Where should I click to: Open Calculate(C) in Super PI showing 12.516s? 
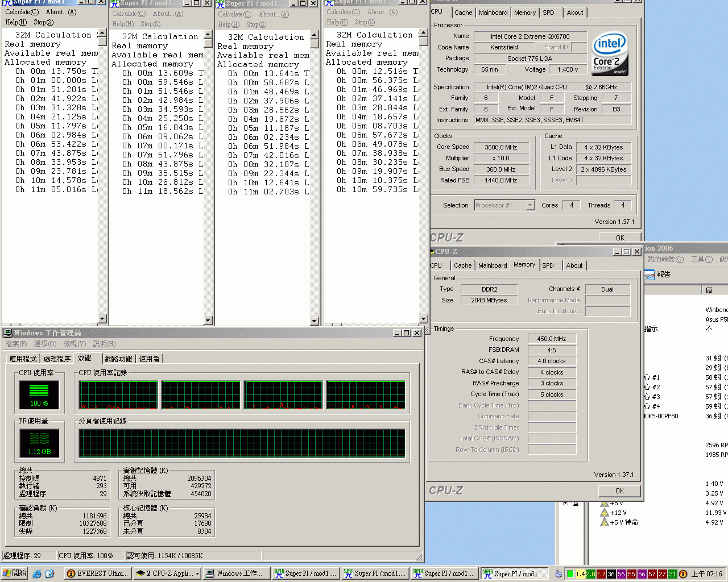[x=343, y=12]
